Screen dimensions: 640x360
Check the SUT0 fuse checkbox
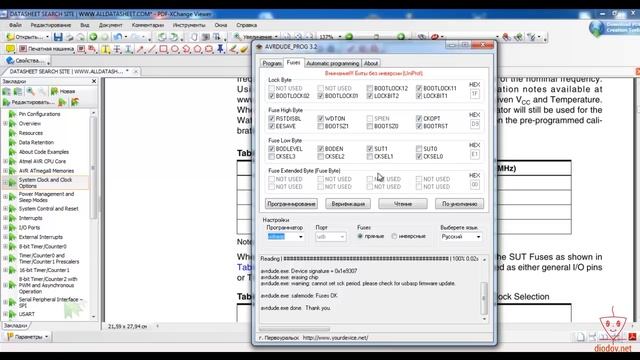click(419, 149)
